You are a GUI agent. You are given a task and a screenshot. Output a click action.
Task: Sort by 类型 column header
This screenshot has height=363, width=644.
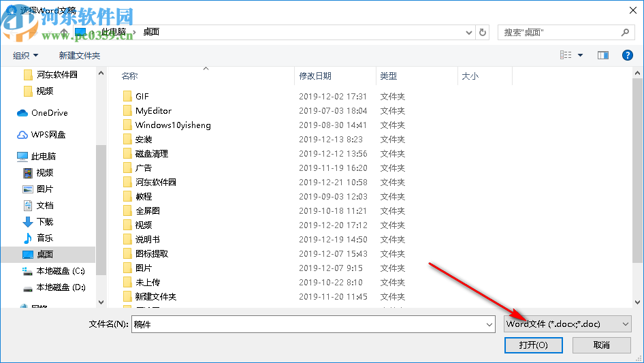click(x=389, y=76)
